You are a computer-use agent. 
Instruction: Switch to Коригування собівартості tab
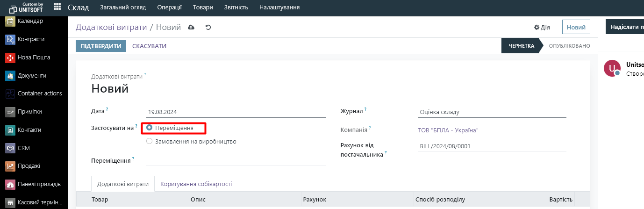pyautogui.click(x=196, y=184)
